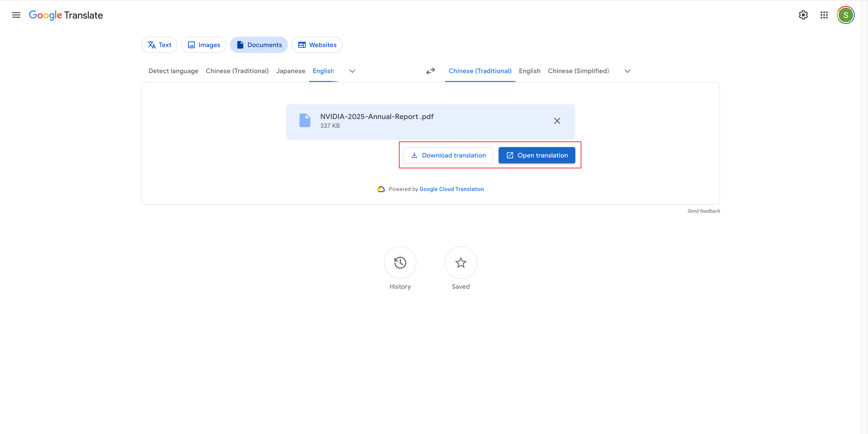868x434 pixels.
Task: Open the Settings gear
Action: coord(803,15)
